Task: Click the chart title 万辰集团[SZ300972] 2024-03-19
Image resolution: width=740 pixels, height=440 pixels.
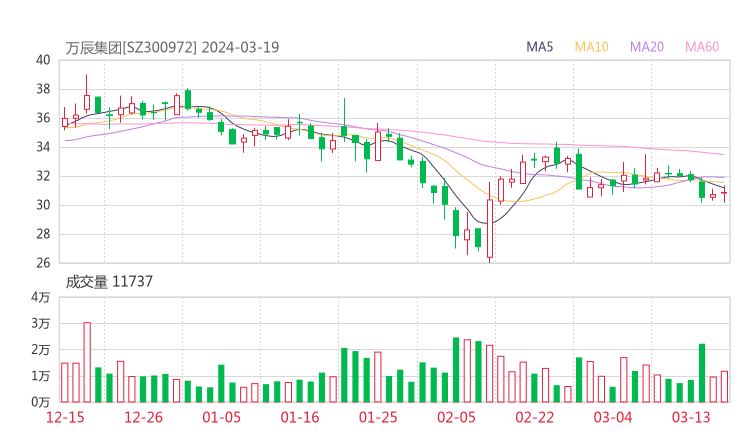Action: click(172, 47)
